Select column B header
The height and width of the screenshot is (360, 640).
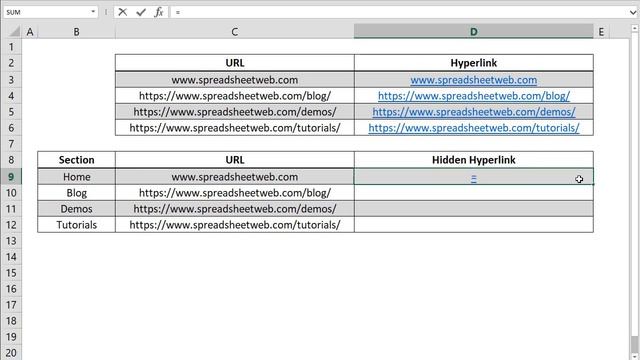(76, 32)
